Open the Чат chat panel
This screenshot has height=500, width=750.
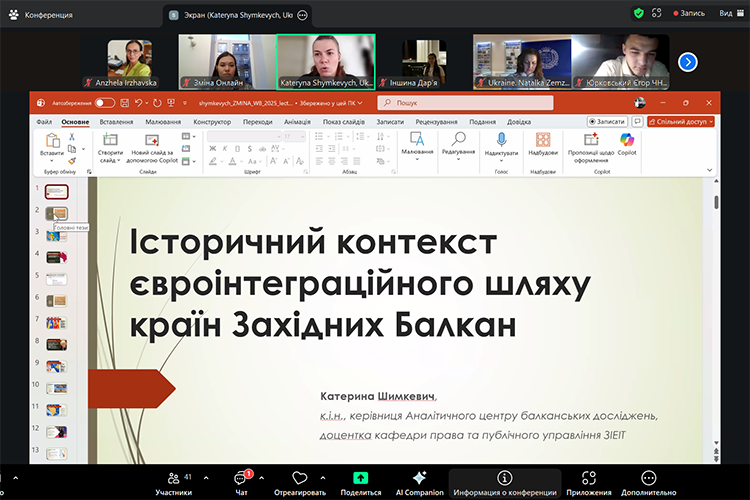click(x=240, y=481)
